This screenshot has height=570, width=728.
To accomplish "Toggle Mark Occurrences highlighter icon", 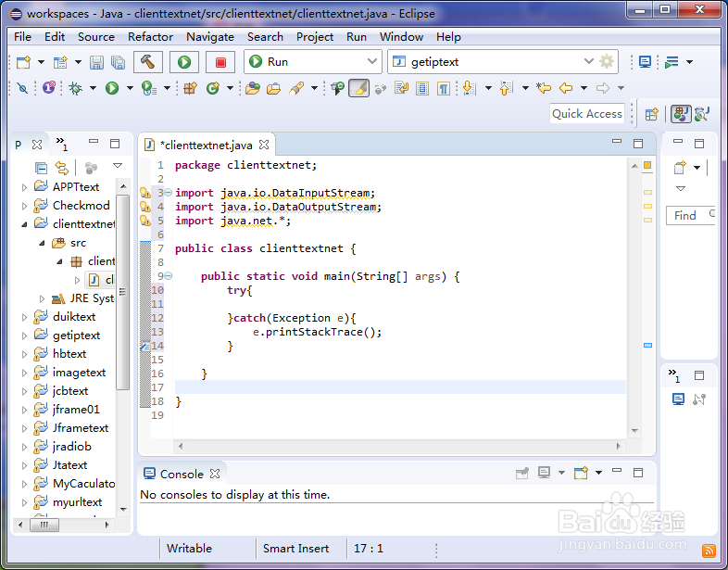I will 358,88.
